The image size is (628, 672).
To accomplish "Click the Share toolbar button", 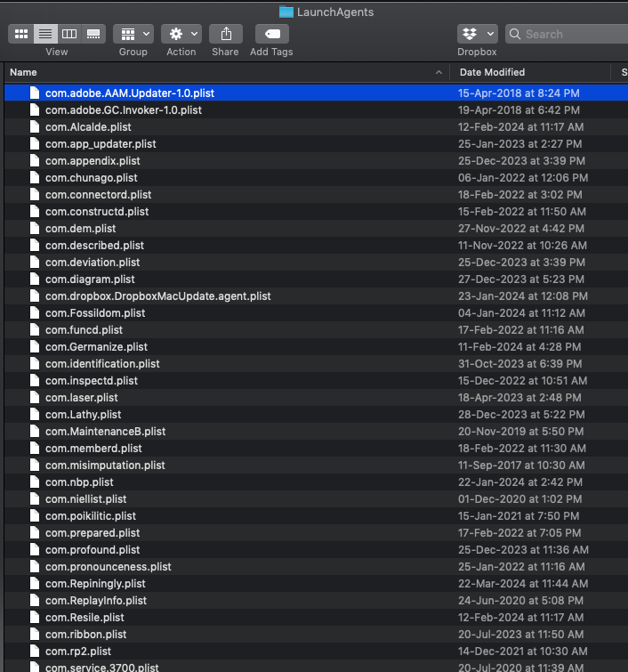I will pos(226,34).
